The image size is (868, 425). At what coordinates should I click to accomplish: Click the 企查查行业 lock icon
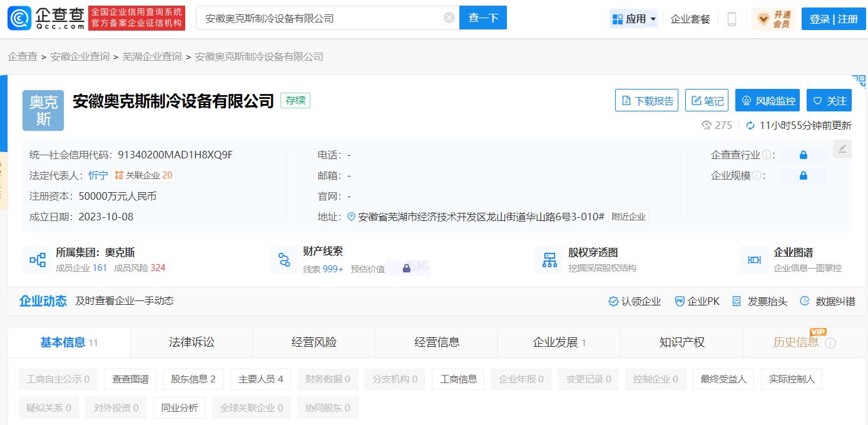tap(803, 155)
